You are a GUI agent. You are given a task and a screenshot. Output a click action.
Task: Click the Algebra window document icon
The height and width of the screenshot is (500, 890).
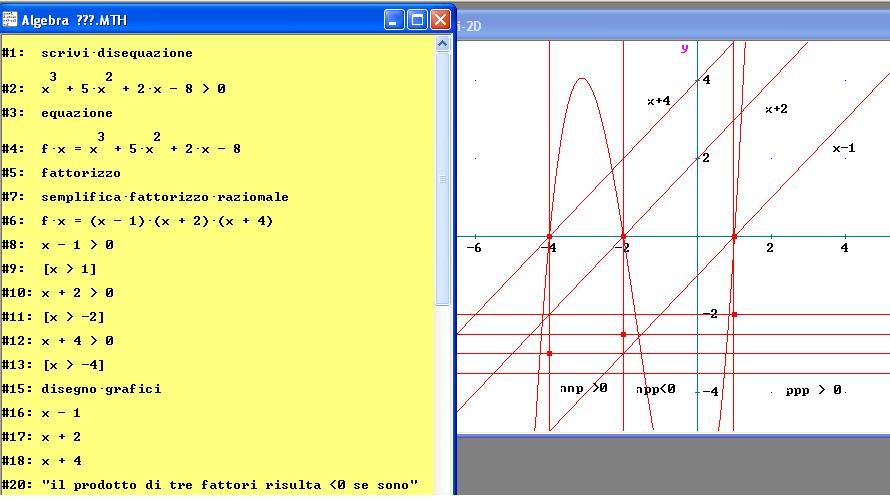(x=10, y=19)
